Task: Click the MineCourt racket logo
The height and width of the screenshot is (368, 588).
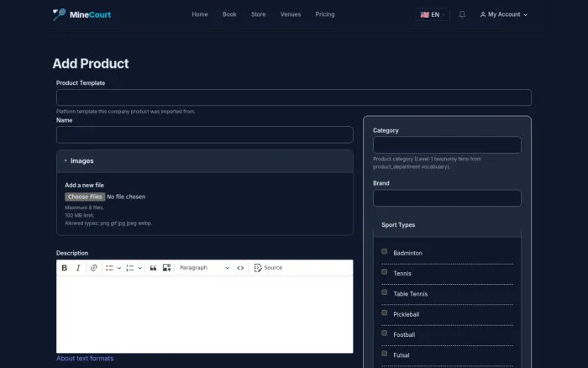Action: click(59, 14)
